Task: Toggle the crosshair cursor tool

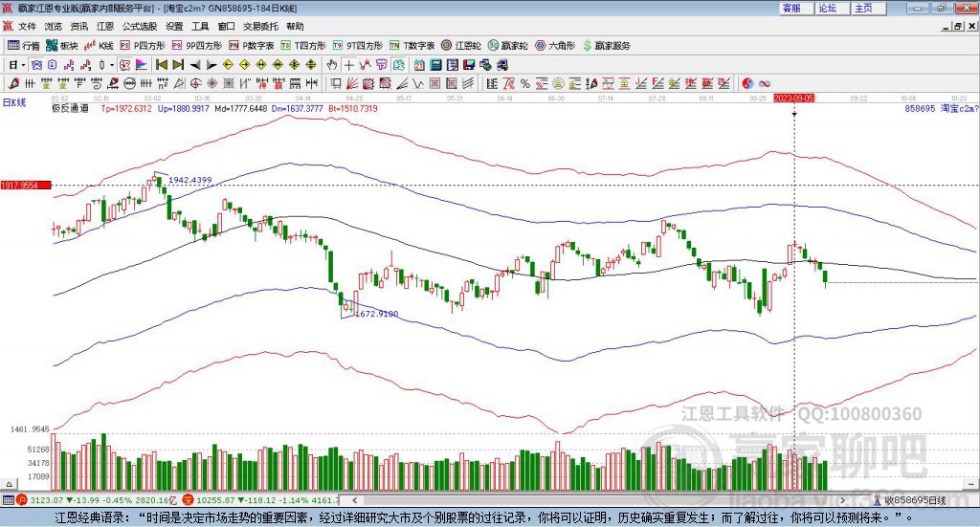Action: [x=348, y=65]
